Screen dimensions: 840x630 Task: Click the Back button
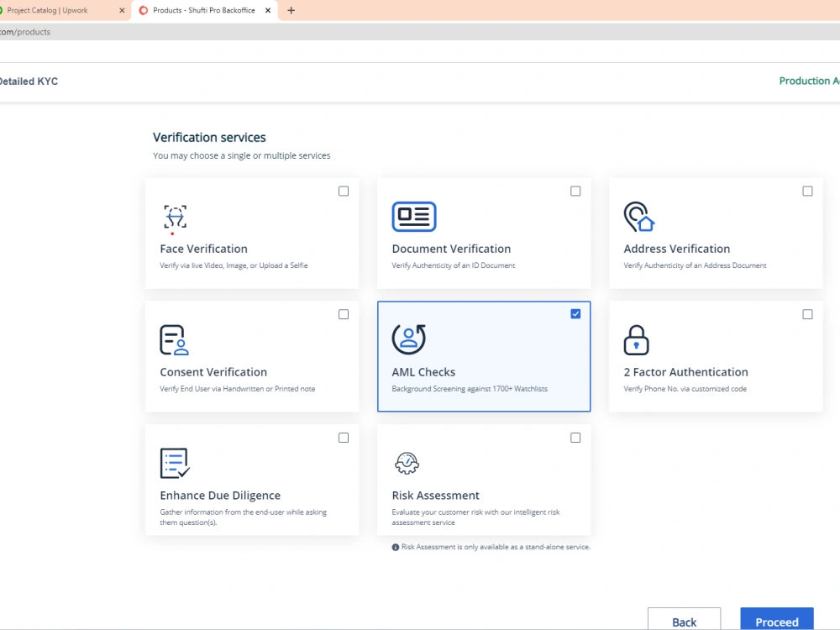(684, 622)
